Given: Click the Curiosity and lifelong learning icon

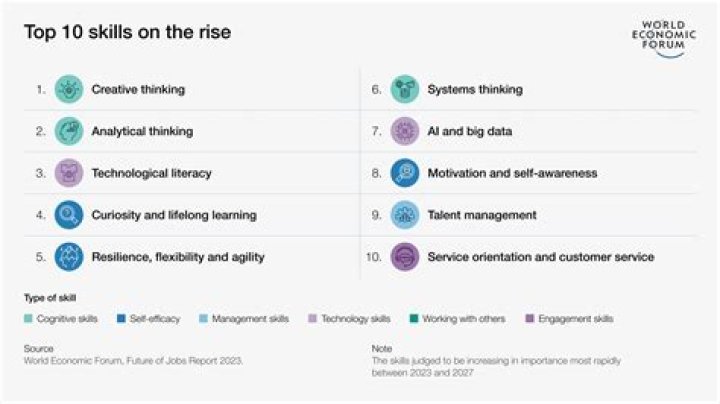Looking at the screenshot, I should point(69,215).
